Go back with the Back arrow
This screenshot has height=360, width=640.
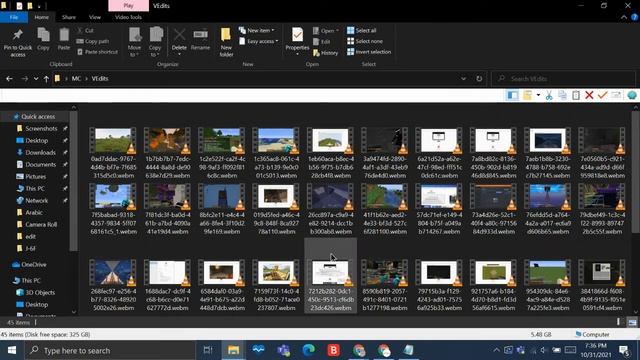[x=9, y=79]
